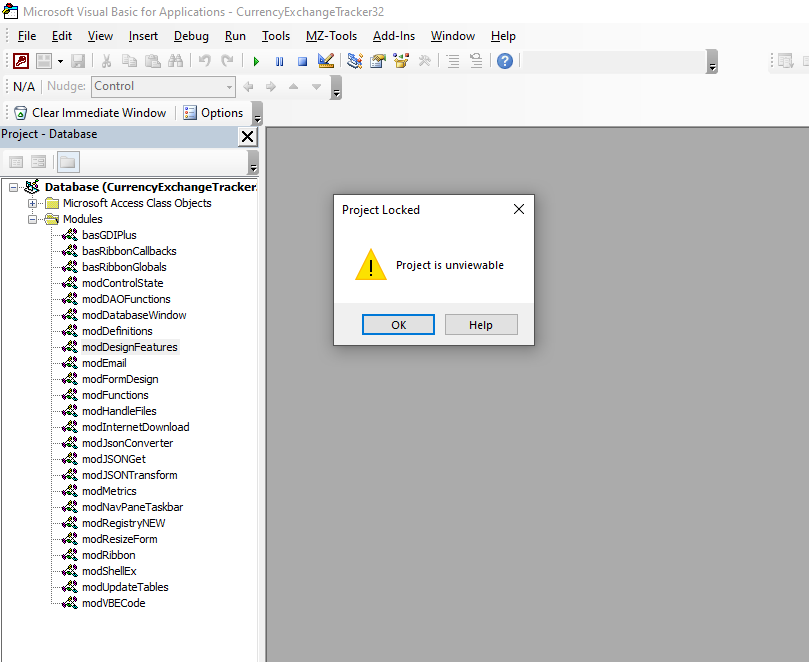Click the Cut scissors icon
Viewport: 809px width, 662px height.
tap(106, 61)
